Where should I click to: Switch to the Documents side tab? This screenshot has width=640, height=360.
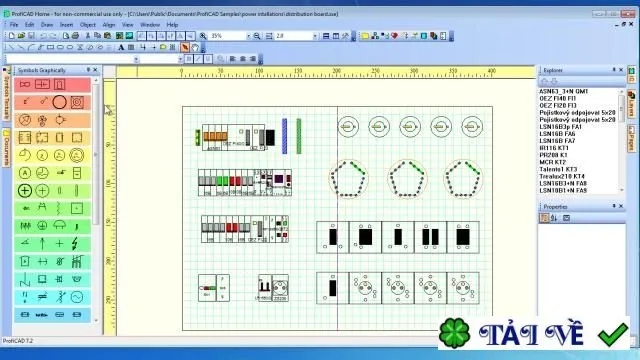click(x=6, y=148)
